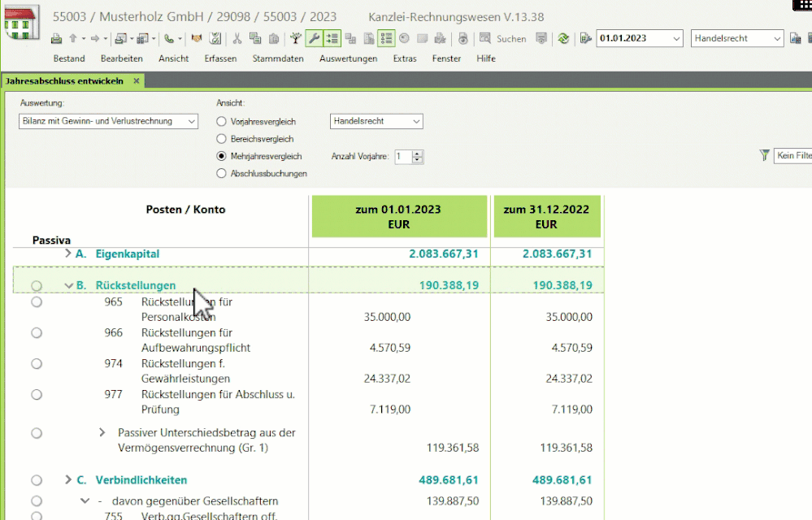This screenshot has height=520, width=812.
Task: Click the copy icon beside the scissors
Action: coord(255,38)
